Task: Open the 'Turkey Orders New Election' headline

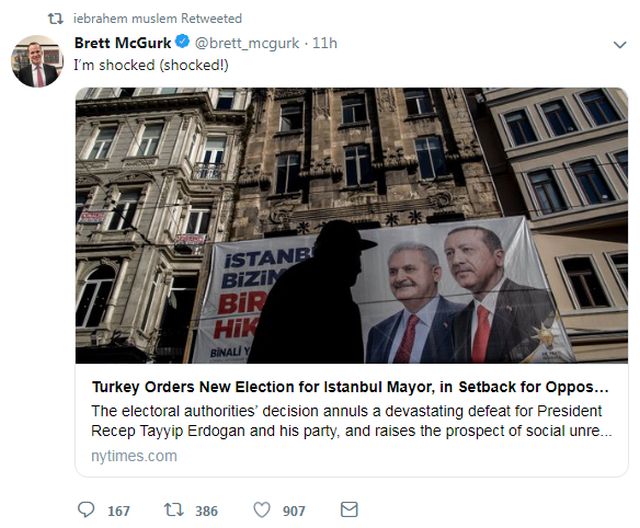Action: coord(349,387)
